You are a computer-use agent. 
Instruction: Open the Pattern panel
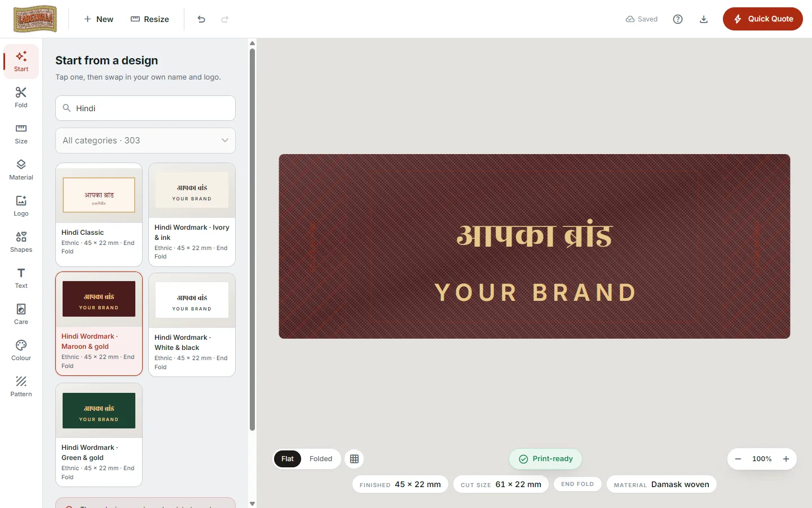(21, 387)
